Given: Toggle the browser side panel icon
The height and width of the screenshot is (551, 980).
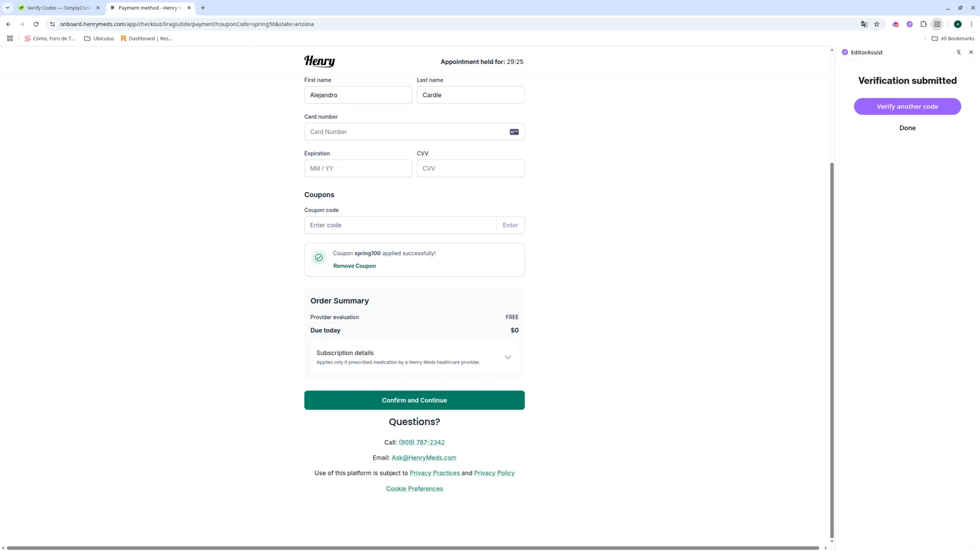Looking at the screenshot, I should pyautogui.click(x=937, y=24).
